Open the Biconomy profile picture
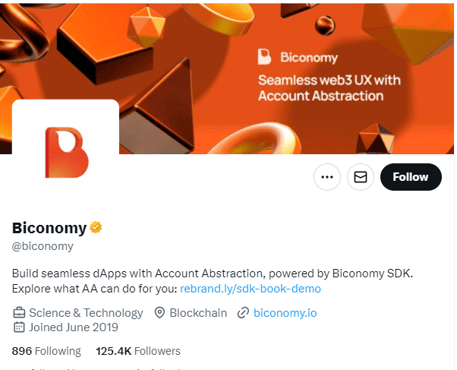Screen dimensions: 457x370 [66, 152]
